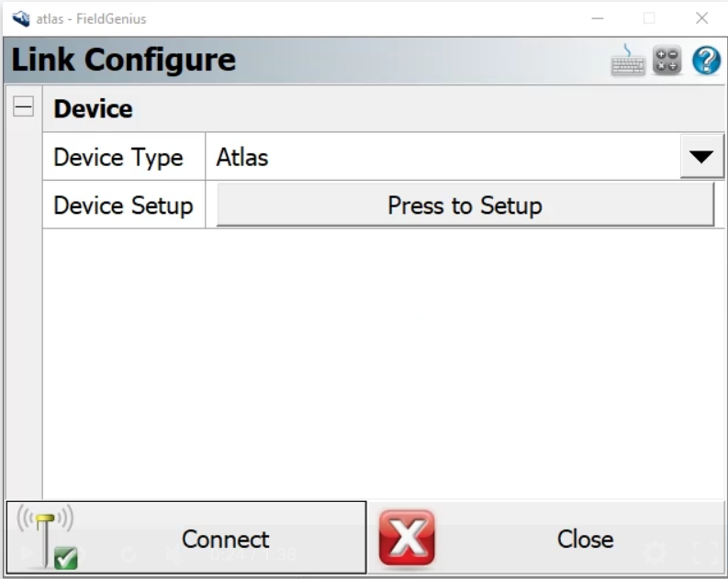
Task: Select the Device section header
Action: pyautogui.click(x=367, y=108)
